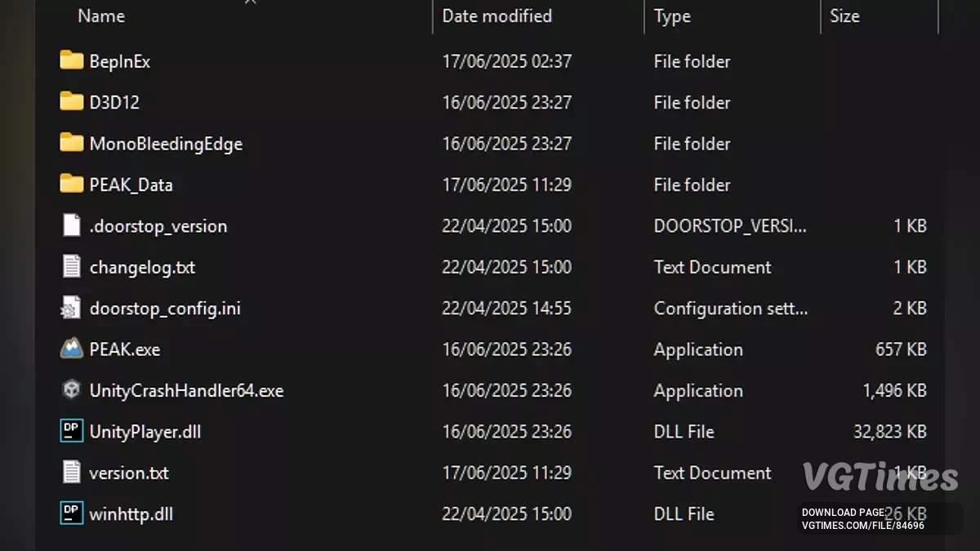
Task: Select the .doorstop_version file name
Action: pyautogui.click(x=158, y=226)
